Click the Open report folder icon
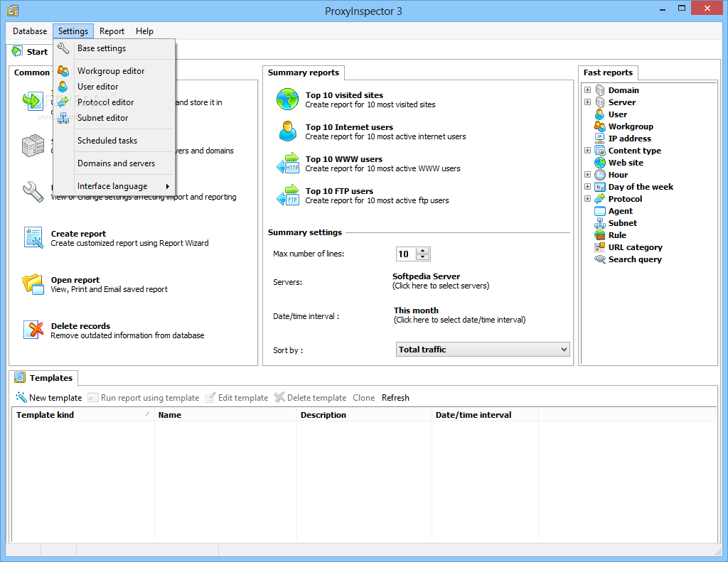 point(33,284)
